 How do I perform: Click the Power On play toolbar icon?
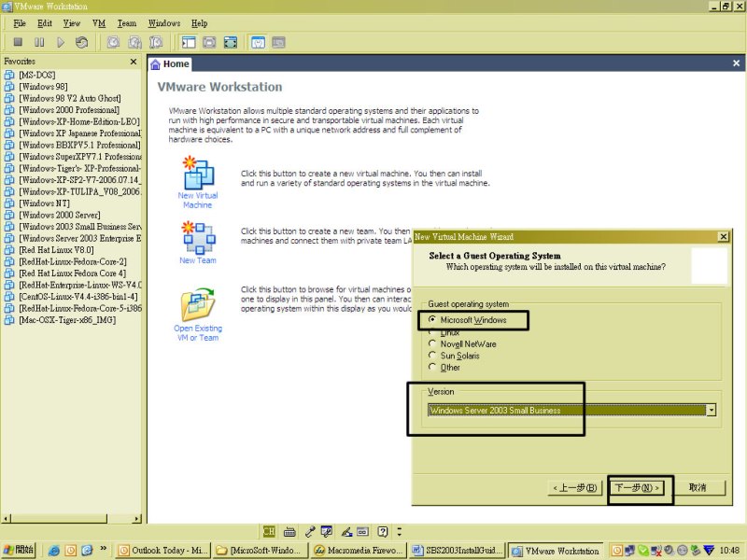61,42
